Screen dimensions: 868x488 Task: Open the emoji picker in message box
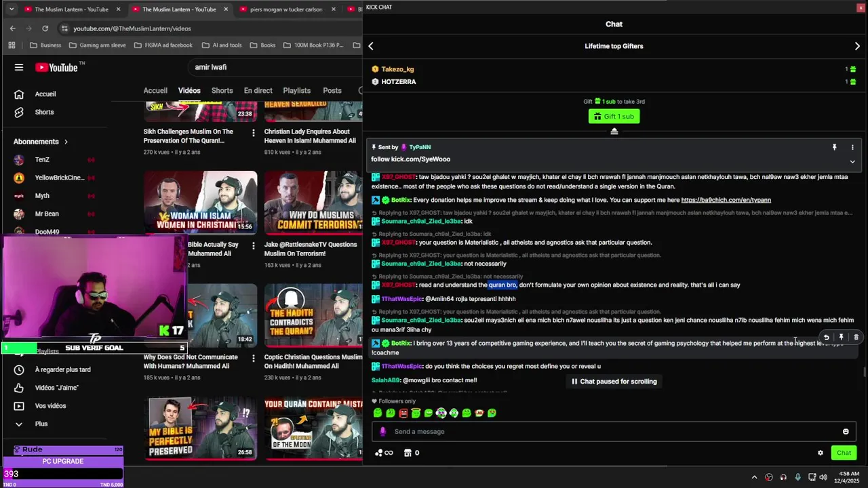tap(846, 432)
